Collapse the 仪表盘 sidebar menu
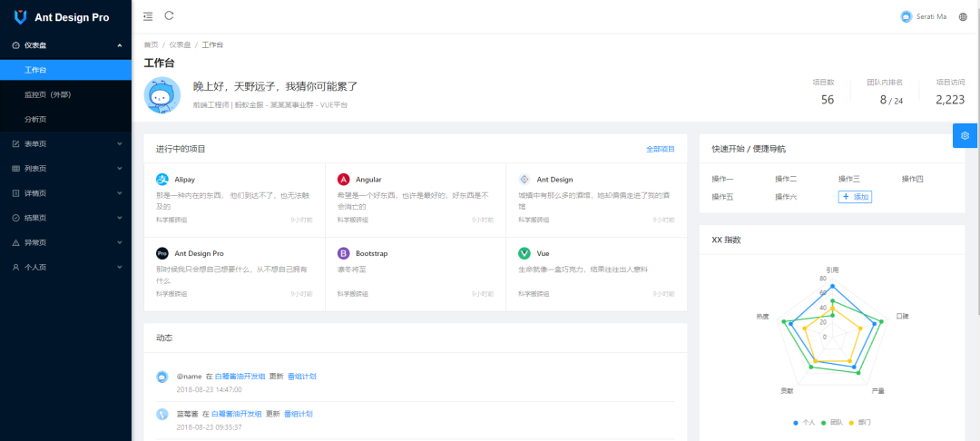 65,45
